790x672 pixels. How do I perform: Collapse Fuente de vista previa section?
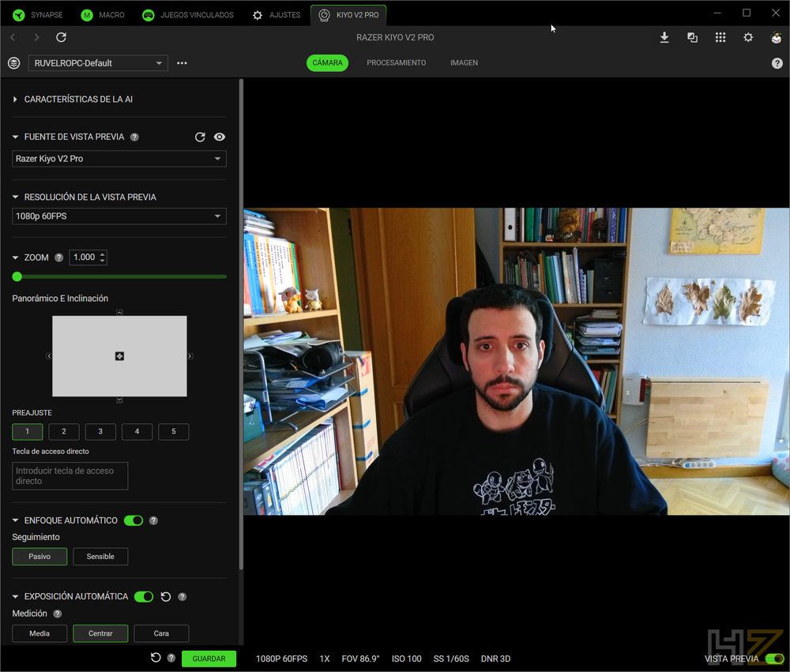[15, 137]
